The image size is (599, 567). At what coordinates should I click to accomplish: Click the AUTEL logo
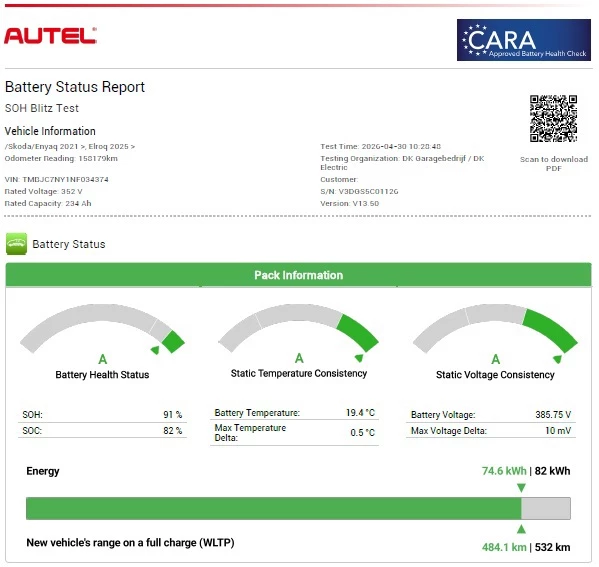(x=50, y=36)
